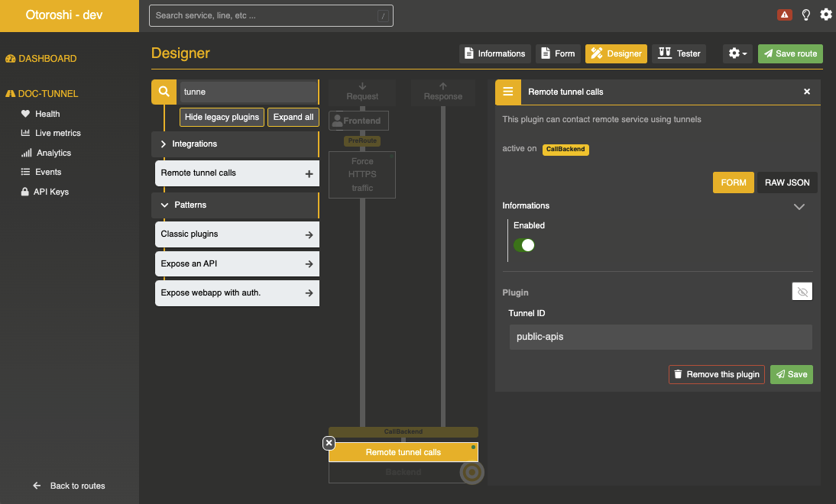Switch to RAW JSON view
This screenshot has width=836, height=504.
click(x=787, y=183)
